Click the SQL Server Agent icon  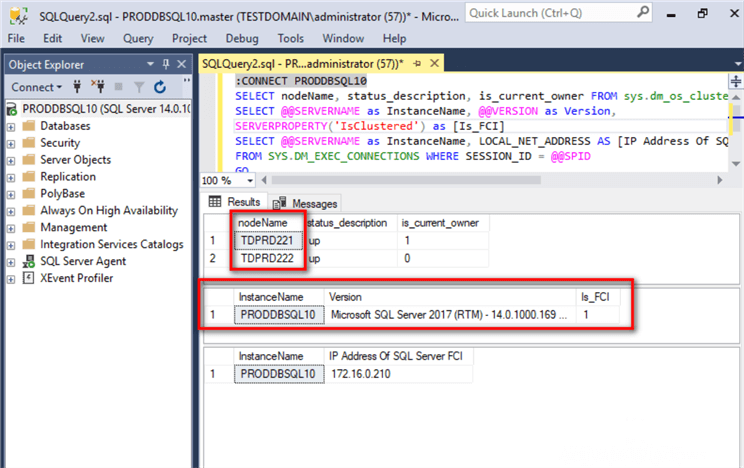pyautogui.click(x=27, y=261)
